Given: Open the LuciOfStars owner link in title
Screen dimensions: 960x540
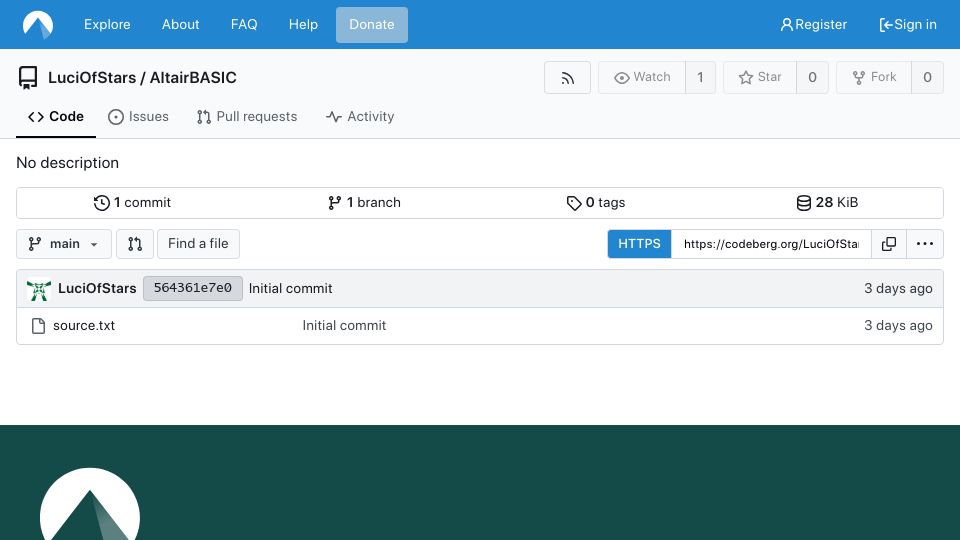Looking at the screenshot, I should pos(92,78).
